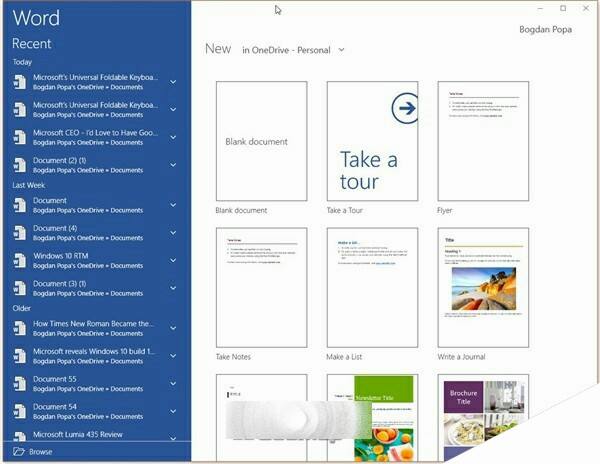Expand the chevron beside Document (2) (1)
This screenshot has height=464, width=600.
(x=173, y=165)
